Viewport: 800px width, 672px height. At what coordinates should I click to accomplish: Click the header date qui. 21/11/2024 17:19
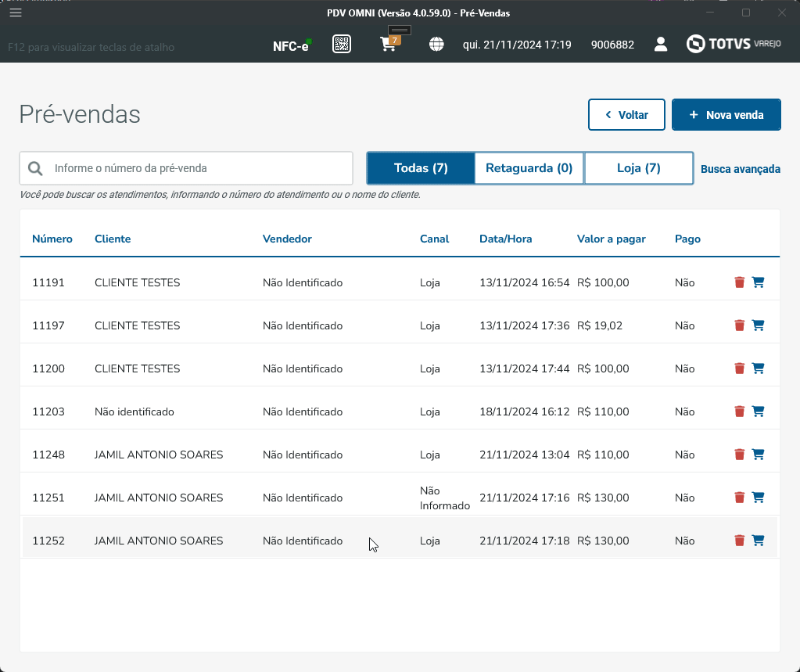tap(517, 45)
